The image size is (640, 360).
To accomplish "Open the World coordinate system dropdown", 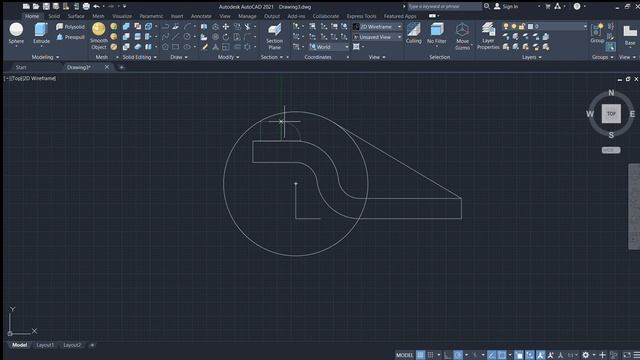I will (329, 47).
